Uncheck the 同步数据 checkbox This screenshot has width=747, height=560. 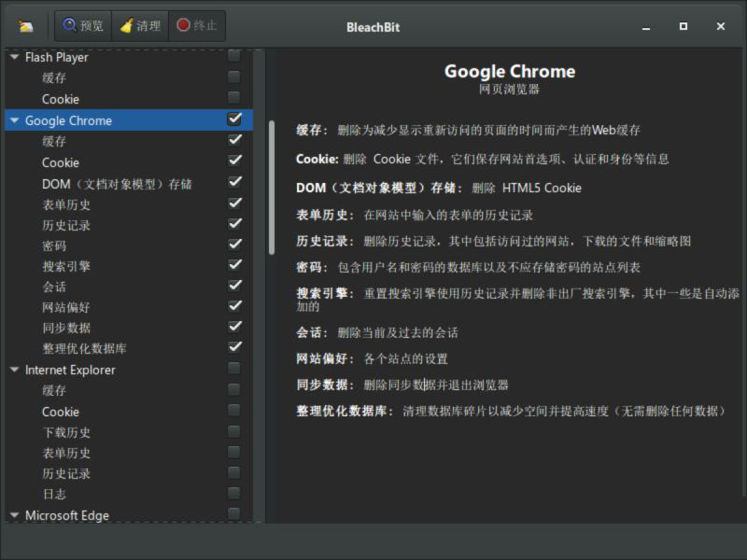pos(234,326)
